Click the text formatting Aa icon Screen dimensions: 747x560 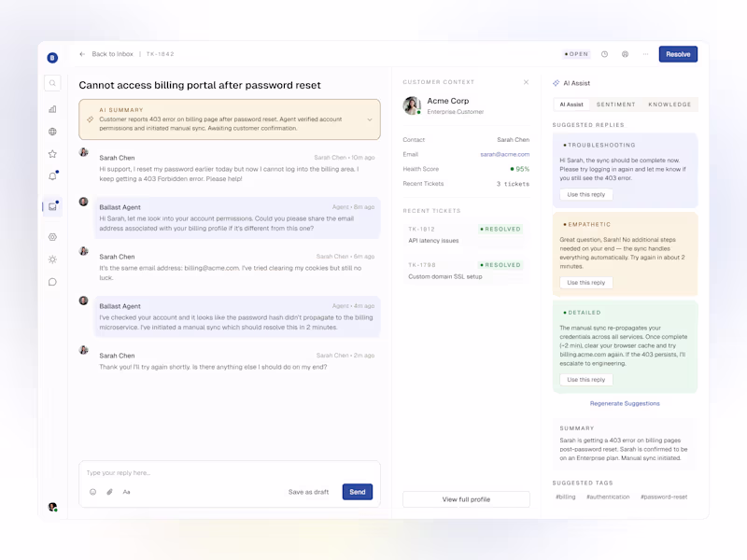[x=126, y=492]
